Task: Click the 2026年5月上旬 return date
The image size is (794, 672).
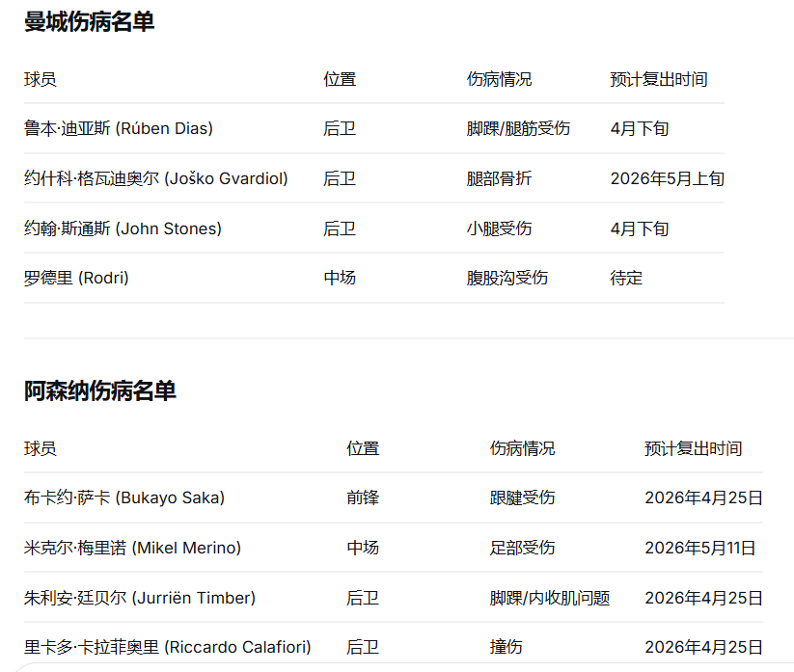Action: pyautogui.click(x=667, y=178)
